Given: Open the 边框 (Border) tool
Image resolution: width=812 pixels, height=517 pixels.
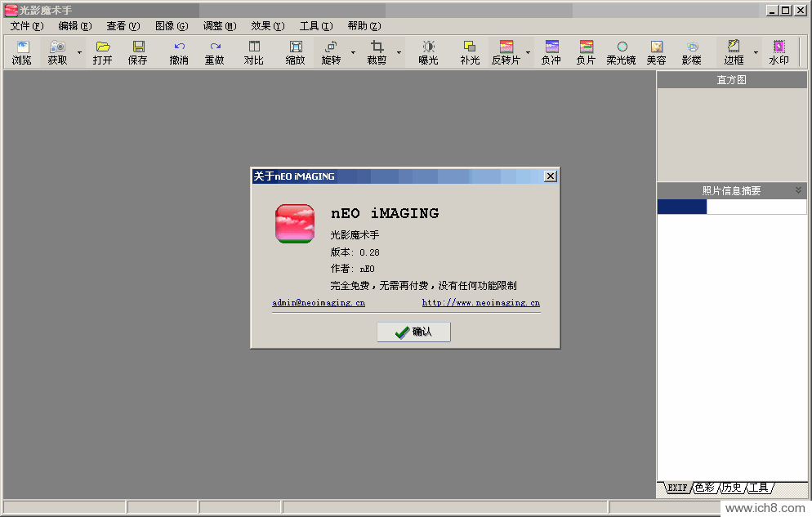Looking at the screenshot, I should [734, 53].
